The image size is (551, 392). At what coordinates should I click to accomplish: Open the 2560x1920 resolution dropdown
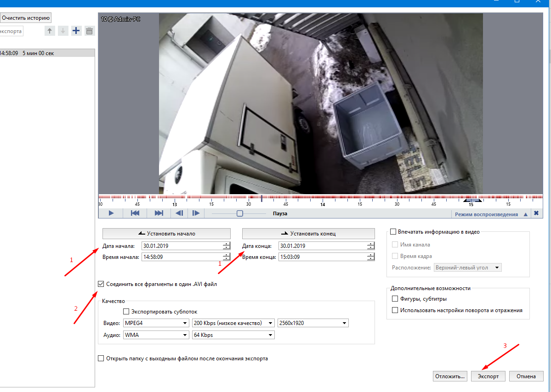(x=312, y=323)
